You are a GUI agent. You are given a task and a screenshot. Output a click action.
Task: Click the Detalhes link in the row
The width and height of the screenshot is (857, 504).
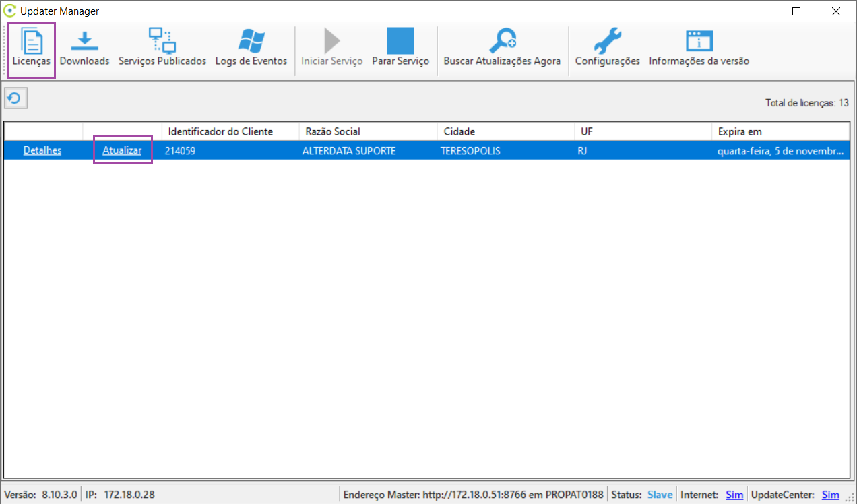coord(42,150)
